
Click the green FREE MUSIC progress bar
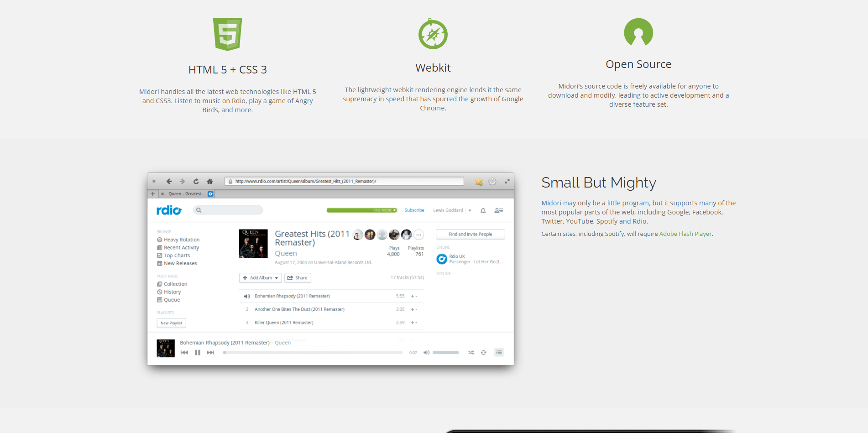pyautogui.click(x=361, y=210)
